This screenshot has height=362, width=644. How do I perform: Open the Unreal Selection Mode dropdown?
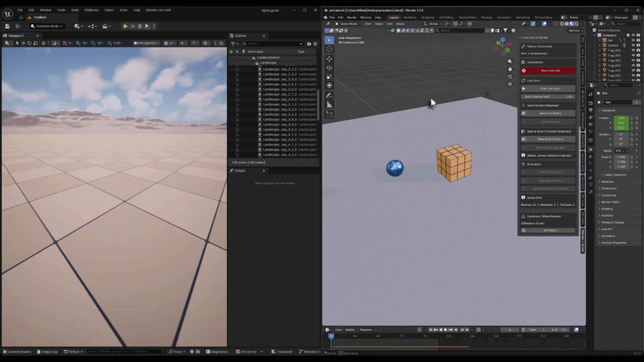(x=47, y=27)
